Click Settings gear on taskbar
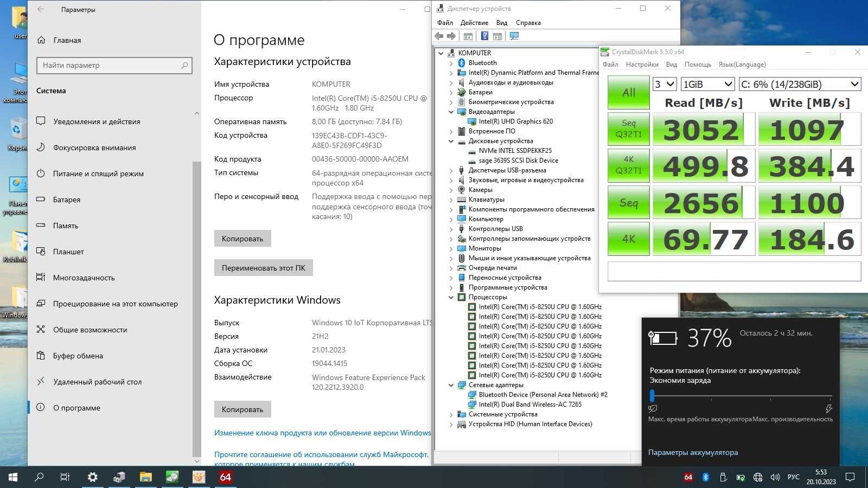The width and height of the screenshot is (868, 488). coord(92,477)
